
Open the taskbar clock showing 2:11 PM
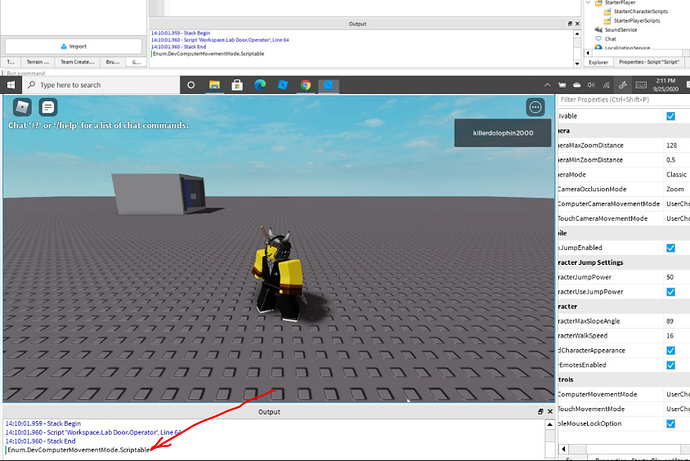coord(665,85)
